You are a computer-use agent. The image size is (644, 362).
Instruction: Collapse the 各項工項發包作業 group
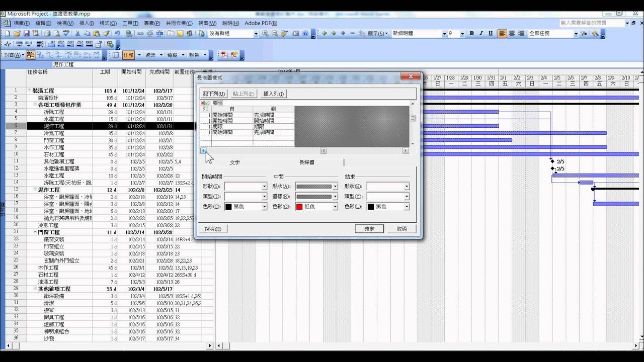click(x=35, y=105)
